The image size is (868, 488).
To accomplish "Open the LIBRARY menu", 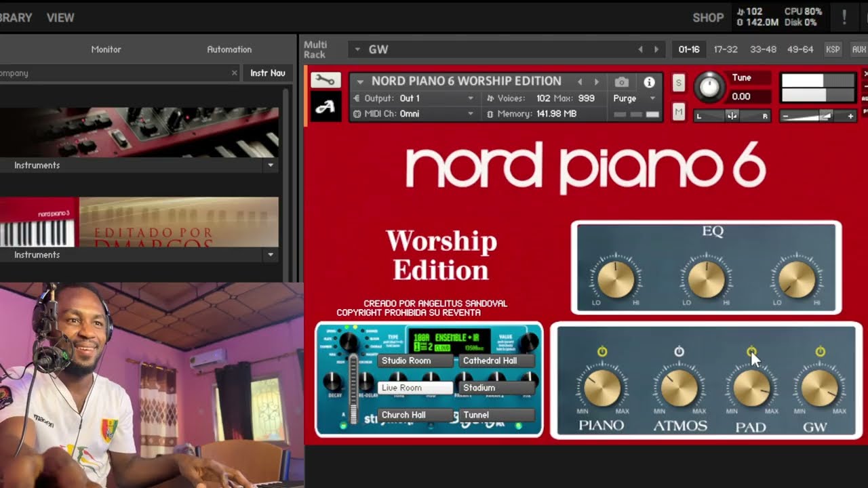I will click(15, 18).
